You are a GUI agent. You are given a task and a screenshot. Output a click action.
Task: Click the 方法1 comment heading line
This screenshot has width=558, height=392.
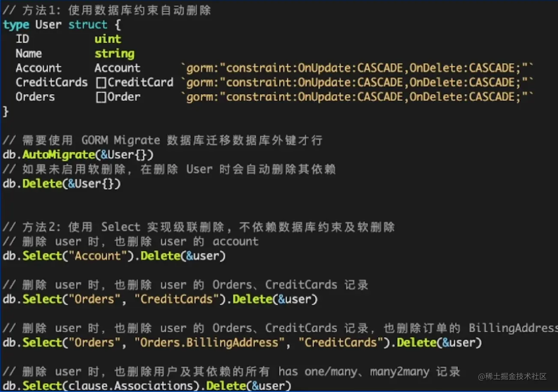click(107, 10)
